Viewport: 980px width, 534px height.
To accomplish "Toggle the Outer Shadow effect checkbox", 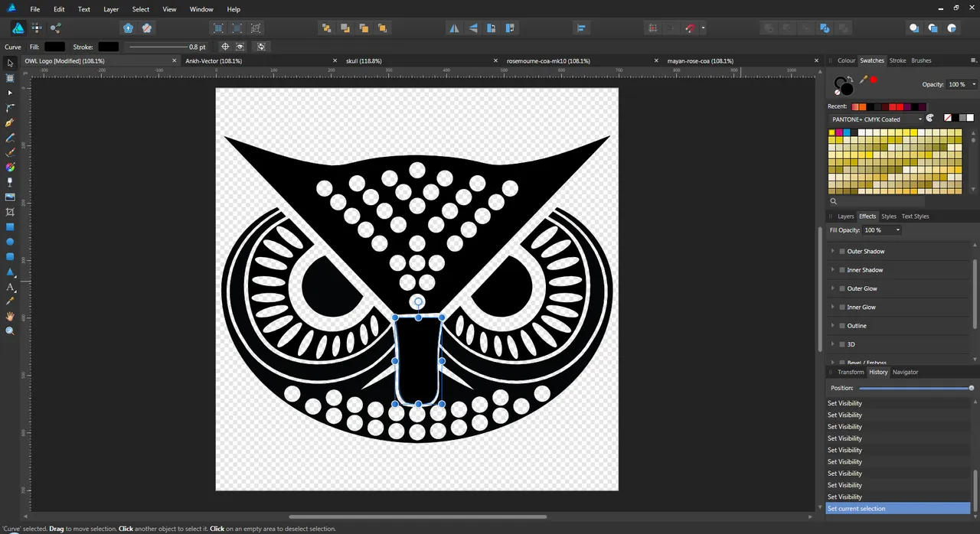I will pos(842,252).
